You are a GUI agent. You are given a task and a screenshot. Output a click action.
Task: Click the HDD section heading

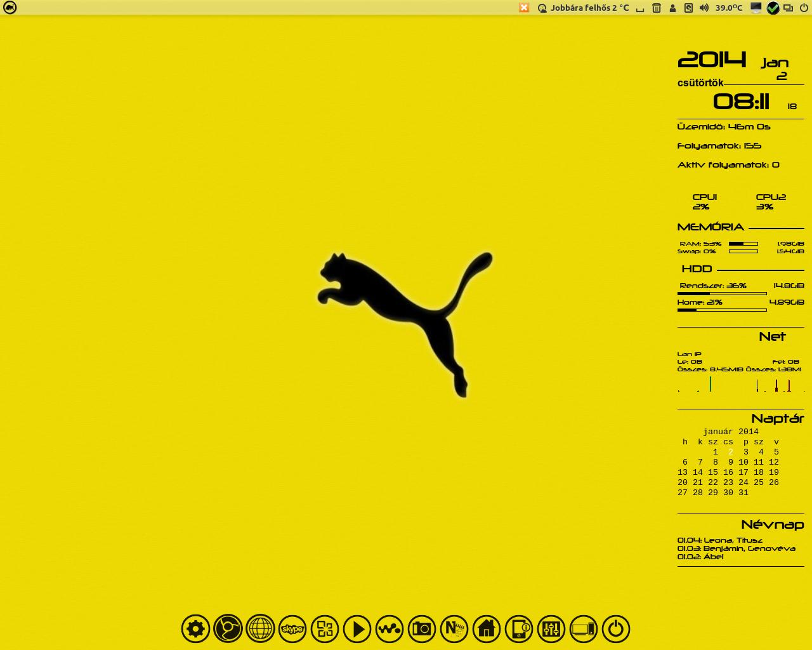[x=697, y=269]
